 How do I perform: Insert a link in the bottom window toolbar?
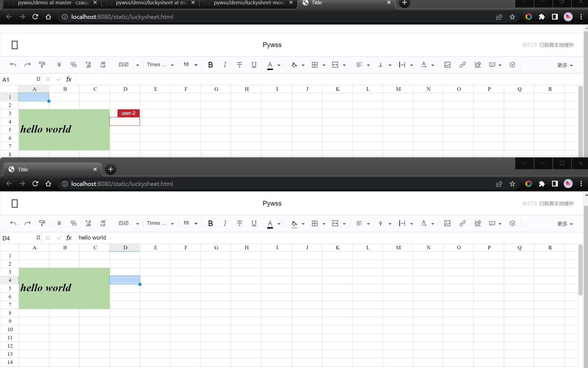click(462, 223)
